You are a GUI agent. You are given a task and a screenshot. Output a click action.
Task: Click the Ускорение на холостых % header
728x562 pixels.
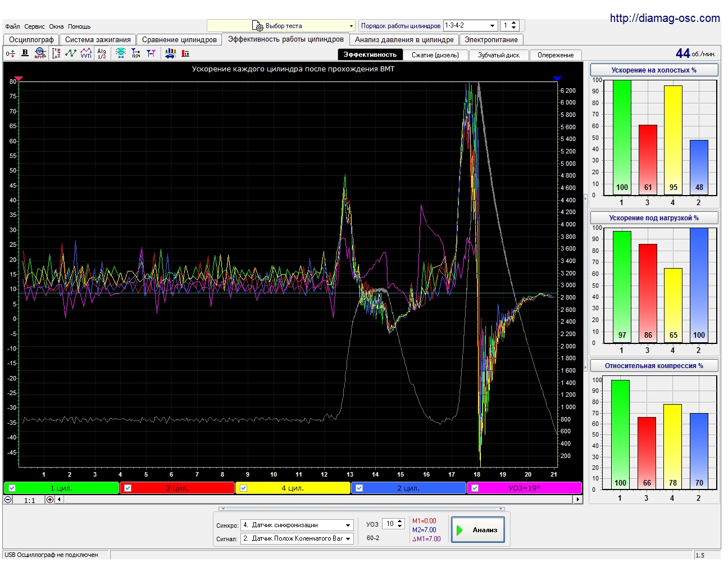pyautogui.click(x=654, y=70)
